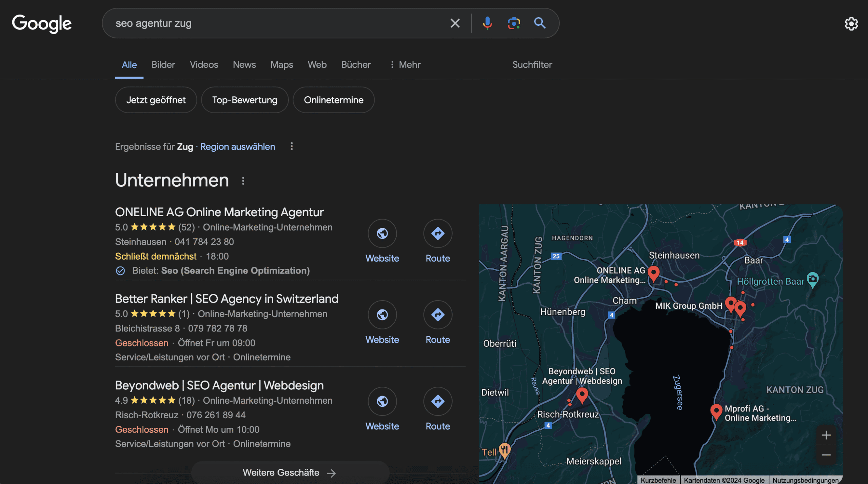The height and width of the screenshot is (484, 868).
Task: Open the News tab
Action: pyautogui.click(x=244, y=64)
